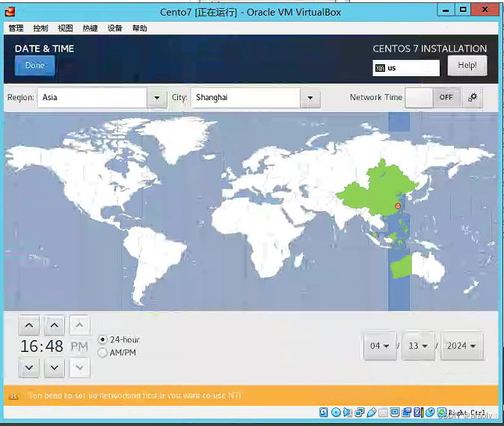Close the VirtualBox window
Viewport: 504px width, 426px height.
(485, 10)
